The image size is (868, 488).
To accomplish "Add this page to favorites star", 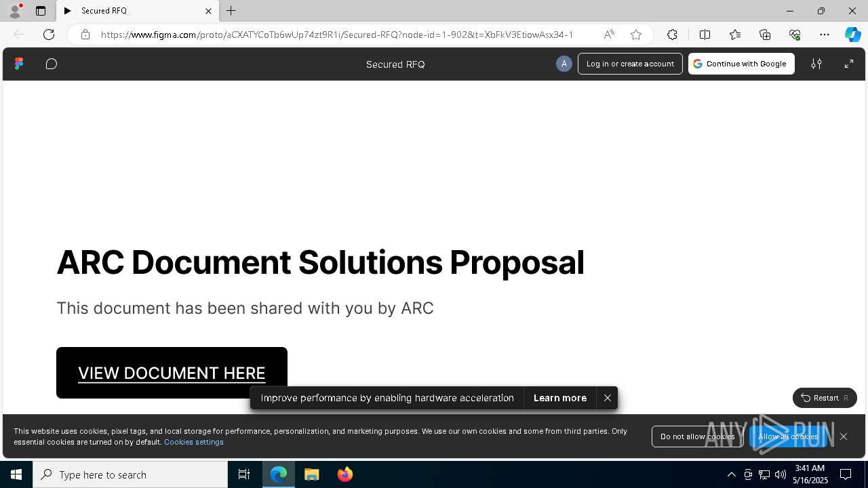I will tap(636, 35).
